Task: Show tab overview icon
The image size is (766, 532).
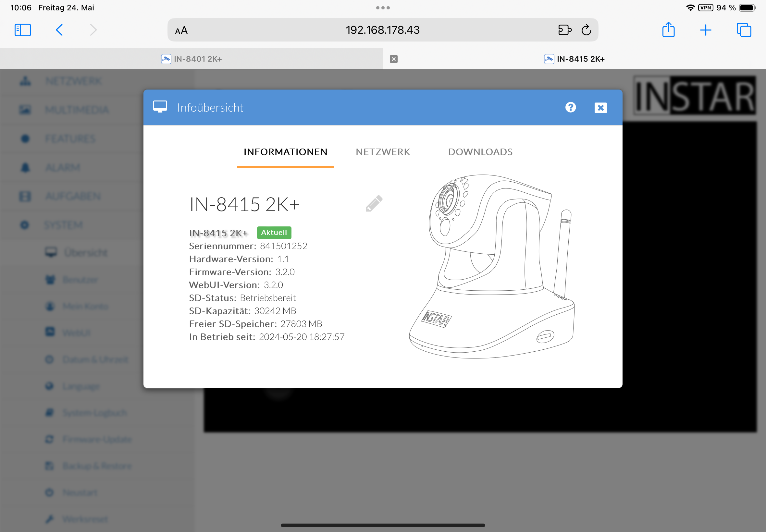Action: click(743, 30)
